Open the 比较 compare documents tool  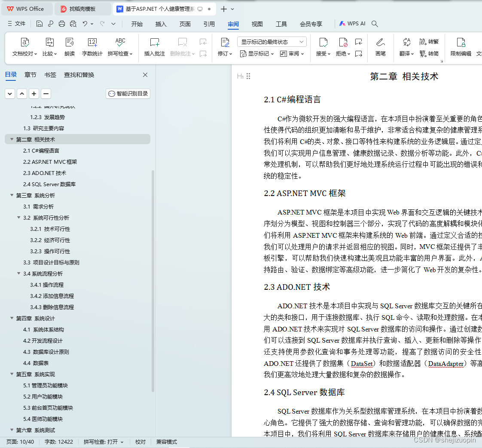click(x=49, y=47)
